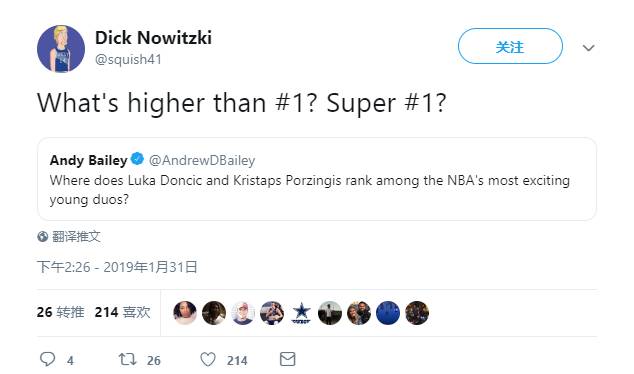This screenshot has height=374, width=634.
Task: Like the tweet with the heart icon
Action: pos(208,359)
